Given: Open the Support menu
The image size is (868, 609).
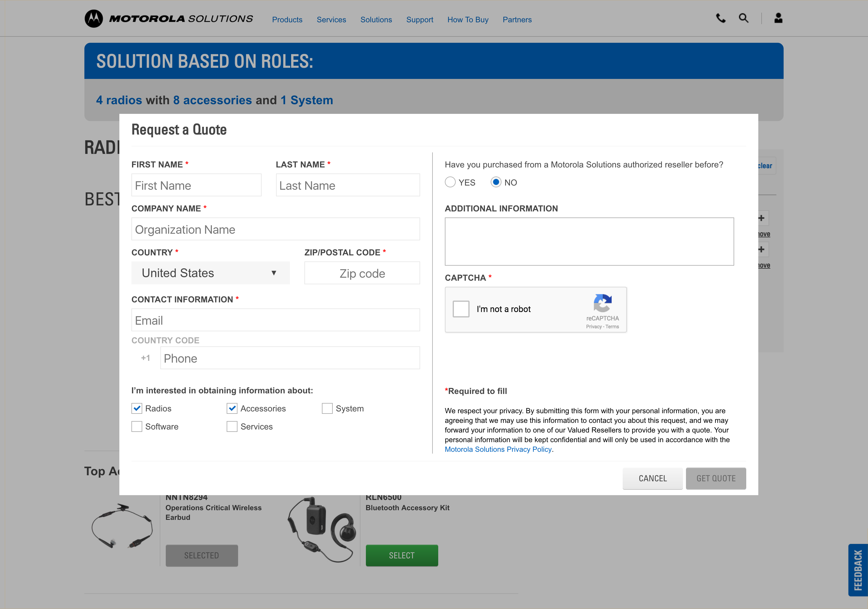Looking at the screenshot, I should (420, 20).
